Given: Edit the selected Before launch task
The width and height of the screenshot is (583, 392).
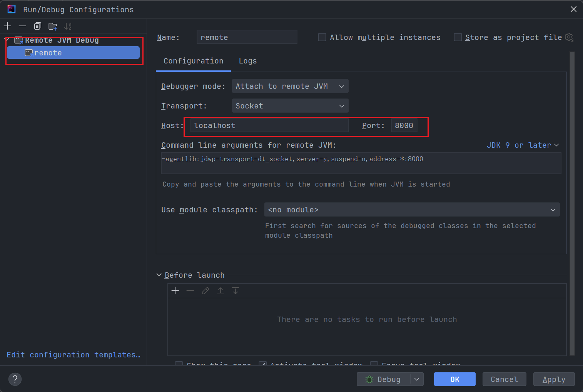Looking at the screenshot, I should 205,290.
